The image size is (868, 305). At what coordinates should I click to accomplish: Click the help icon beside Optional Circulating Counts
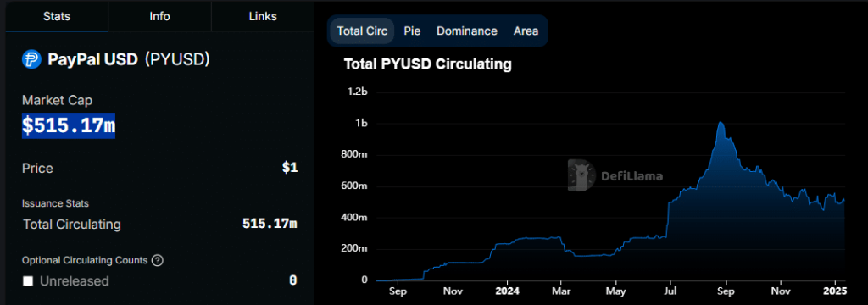tap(157, 260)
